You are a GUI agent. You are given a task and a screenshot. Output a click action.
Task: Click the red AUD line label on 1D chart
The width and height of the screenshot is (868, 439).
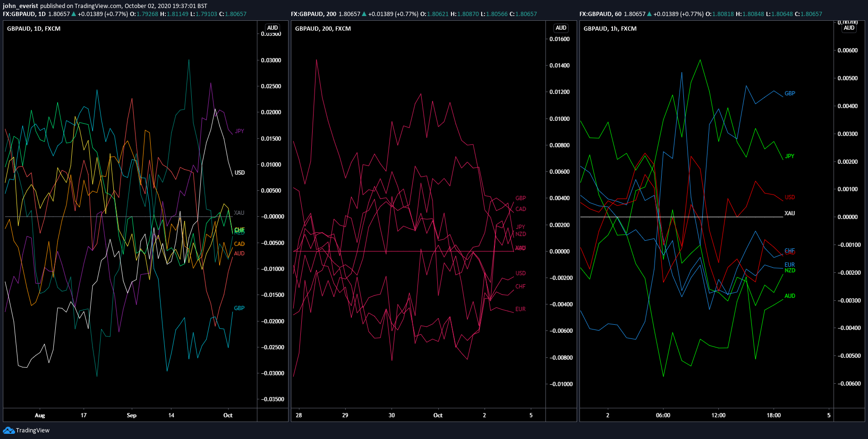[x=239, y=253]
